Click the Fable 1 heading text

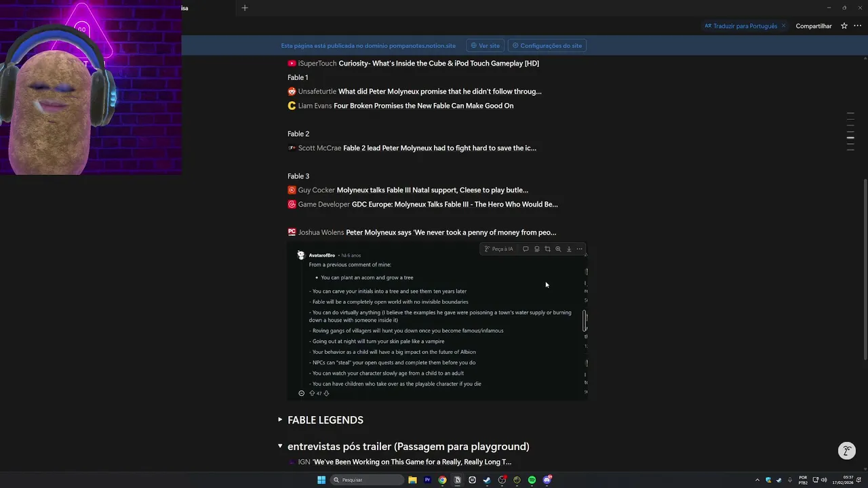click(x=298, y=77)
